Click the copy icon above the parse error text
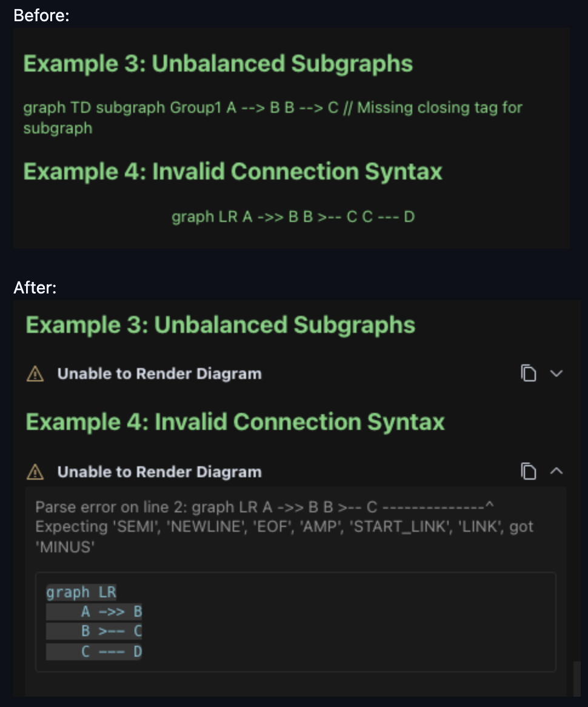This screenshot has width=588, height=707. click(x=529, y=471)
